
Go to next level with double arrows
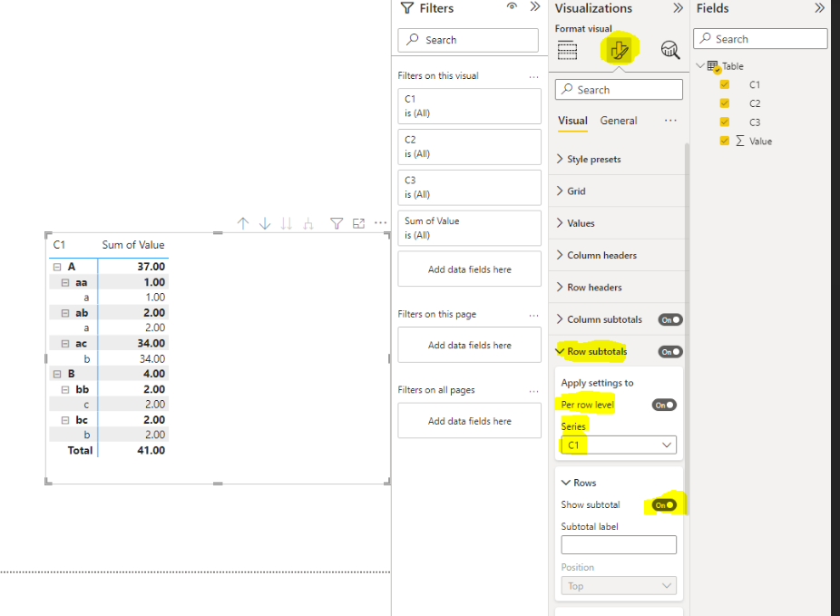tap(287, 223)
